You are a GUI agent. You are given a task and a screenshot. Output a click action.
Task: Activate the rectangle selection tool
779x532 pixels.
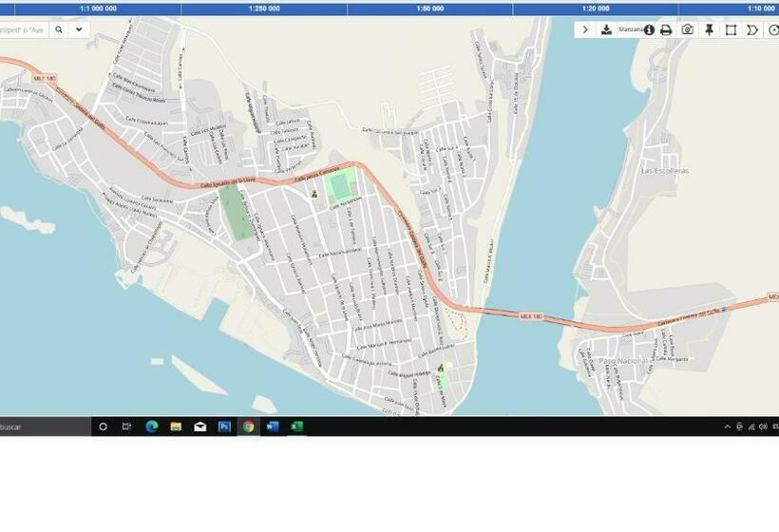(731, 29)
